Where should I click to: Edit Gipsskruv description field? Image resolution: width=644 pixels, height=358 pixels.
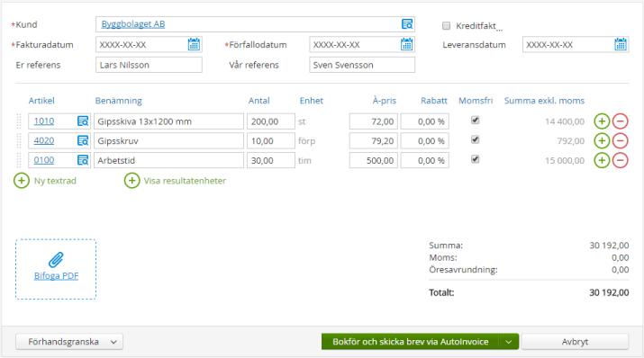pyautogui.click(x=168, y=140)
